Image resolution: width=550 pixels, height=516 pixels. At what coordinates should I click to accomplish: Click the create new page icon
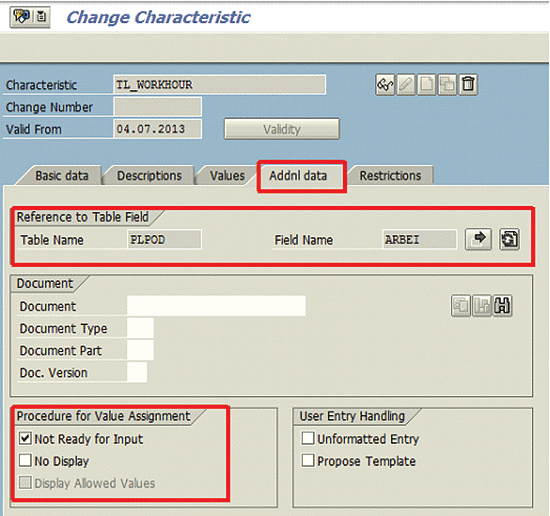(427, 85)
